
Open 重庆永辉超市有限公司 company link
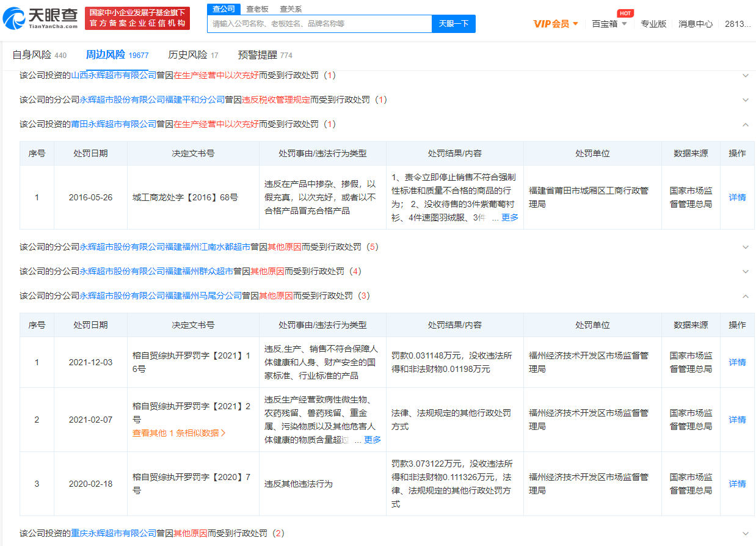(114, 533)
